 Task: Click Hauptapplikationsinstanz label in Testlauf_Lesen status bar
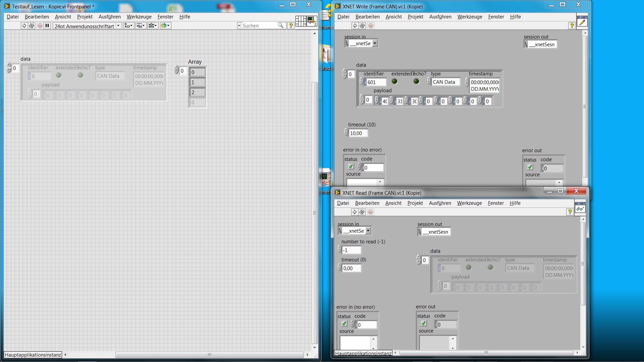[x=33, y=355]
